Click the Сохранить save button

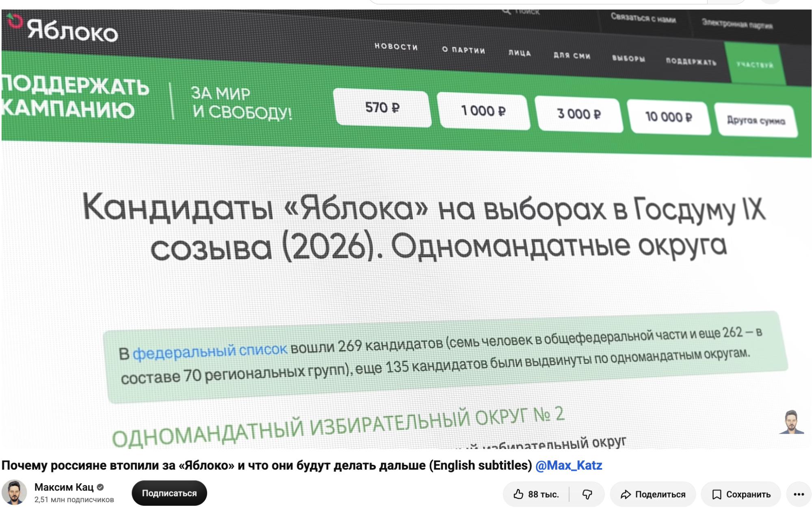coord(741,494)
